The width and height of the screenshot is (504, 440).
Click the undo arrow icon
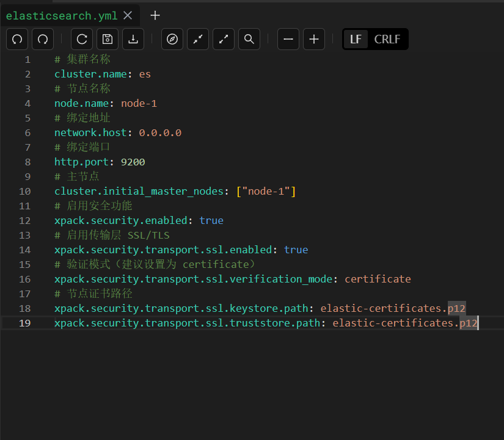[x=17, y=39]
